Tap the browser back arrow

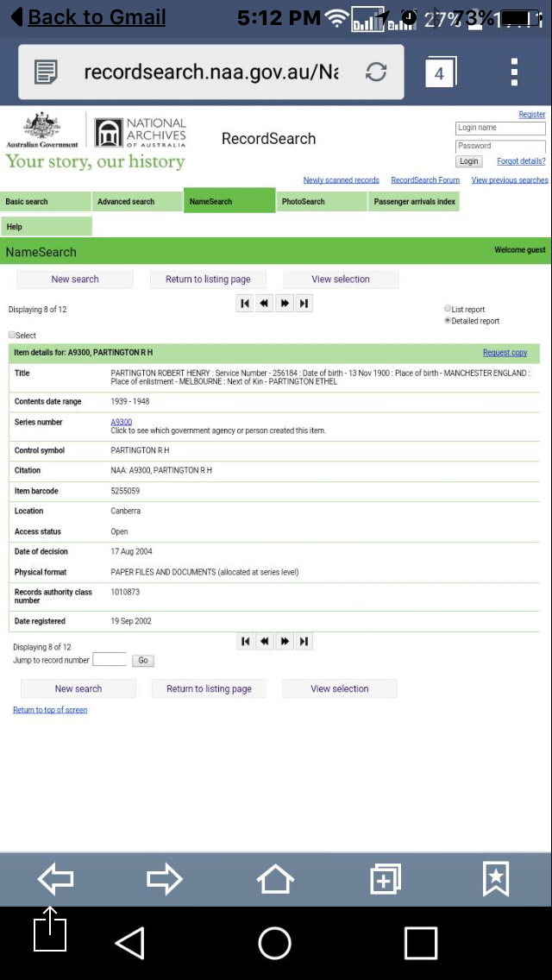click(56, 879)
